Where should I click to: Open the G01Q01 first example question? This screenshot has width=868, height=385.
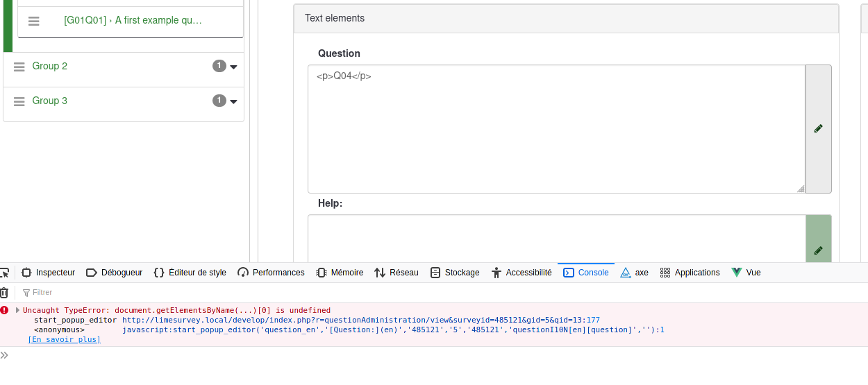pyautogui.click(x=133, y=21)
